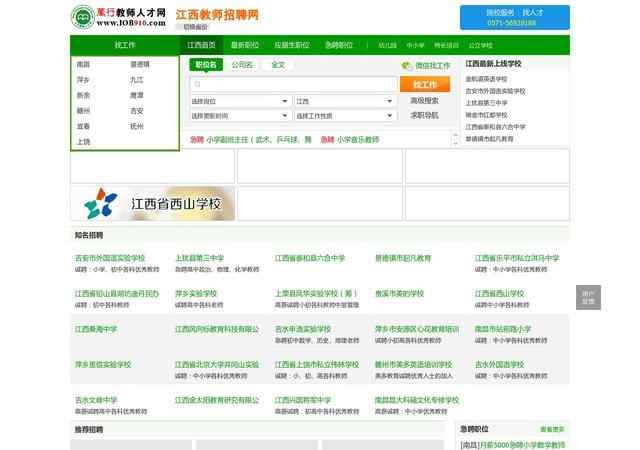Click the 微信找工作 link
Screen dimensions: 640x450
pyautogui.click(x=433, y=65)
